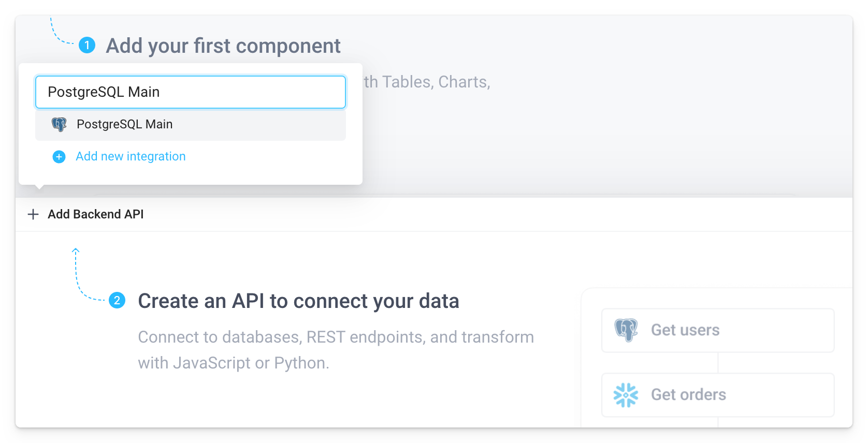
Task: Click the plus icon next to Add new integration
Action: (x=59, y=156)
